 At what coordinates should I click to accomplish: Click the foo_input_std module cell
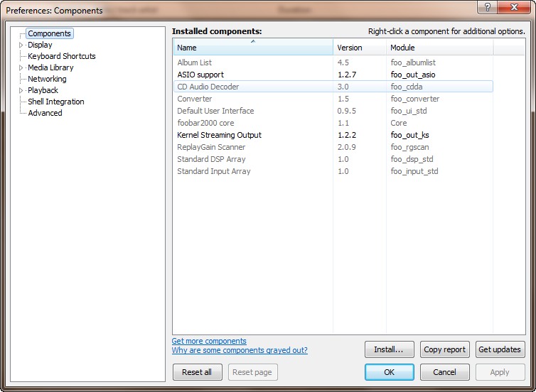click(x=414, y=171)
